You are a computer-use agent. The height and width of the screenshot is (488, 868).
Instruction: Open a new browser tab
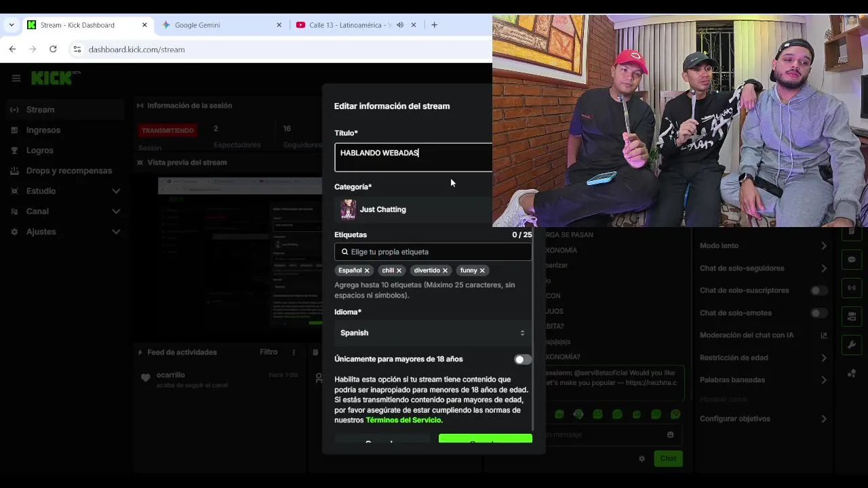click(x=434, y=25)
